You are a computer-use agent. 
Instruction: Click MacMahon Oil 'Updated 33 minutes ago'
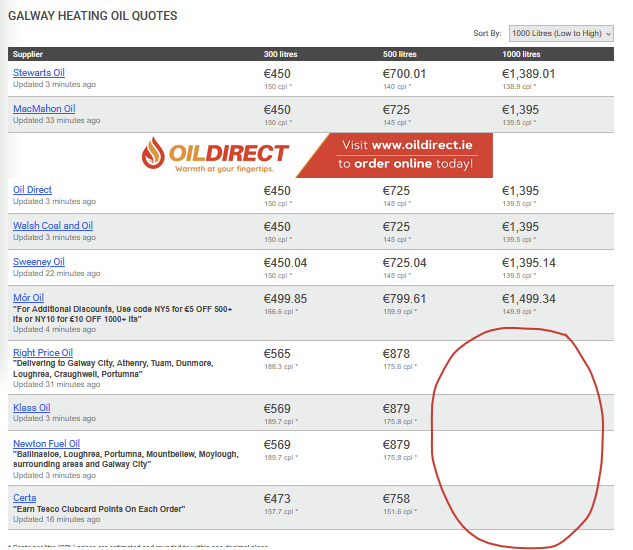click(x=57, y=120)
